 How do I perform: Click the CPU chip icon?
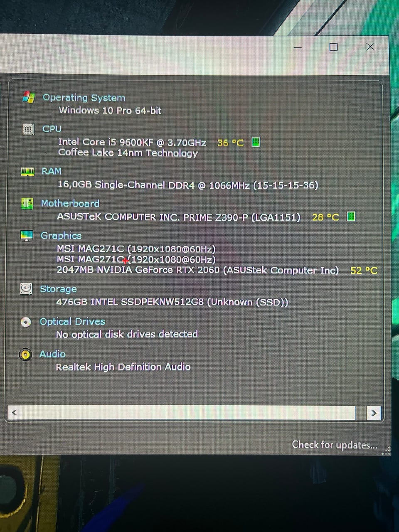27,129
